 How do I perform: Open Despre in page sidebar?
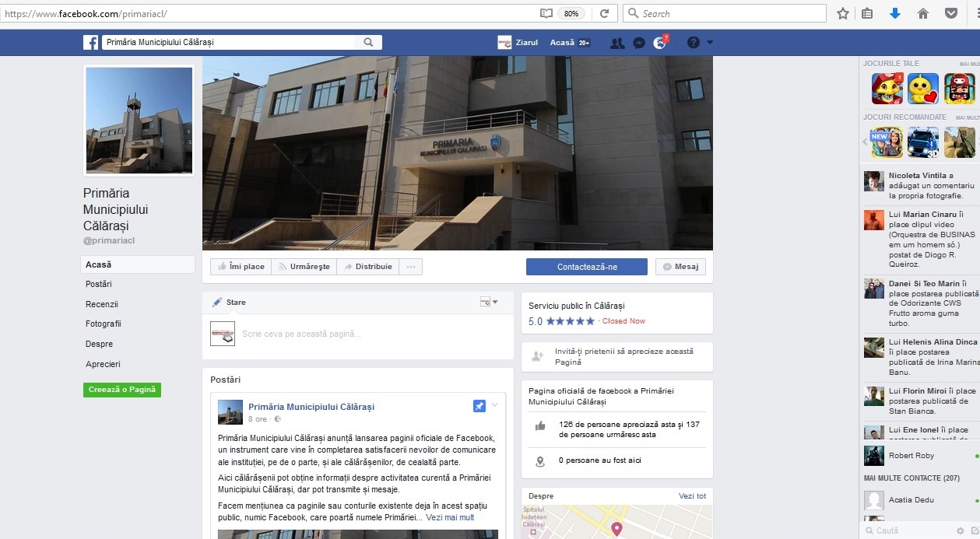100,344
